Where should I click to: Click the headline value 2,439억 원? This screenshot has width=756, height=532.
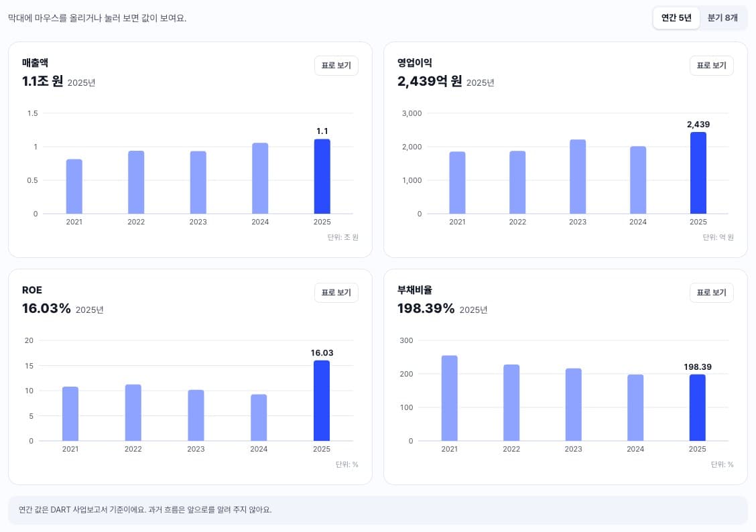click(430, 81)
